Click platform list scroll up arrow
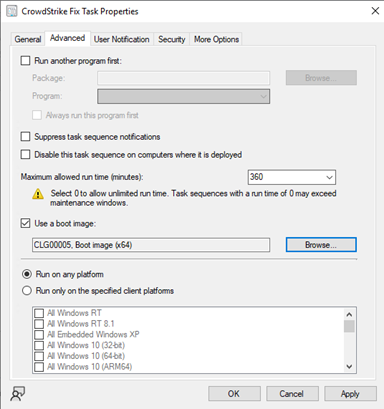Image resolution: width=384 pixels, height=409 pixels. pyautogui.click(x=349, y=314)
